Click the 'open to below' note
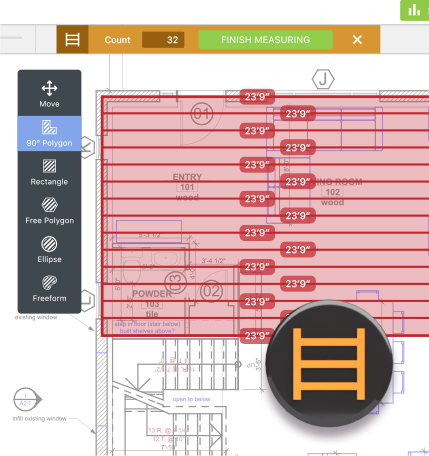 (191, 399)
